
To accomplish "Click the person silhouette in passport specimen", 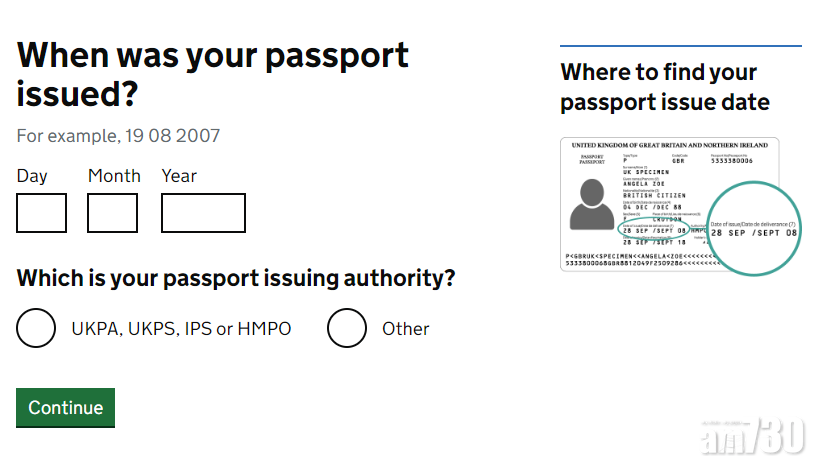I will point(592,204).
